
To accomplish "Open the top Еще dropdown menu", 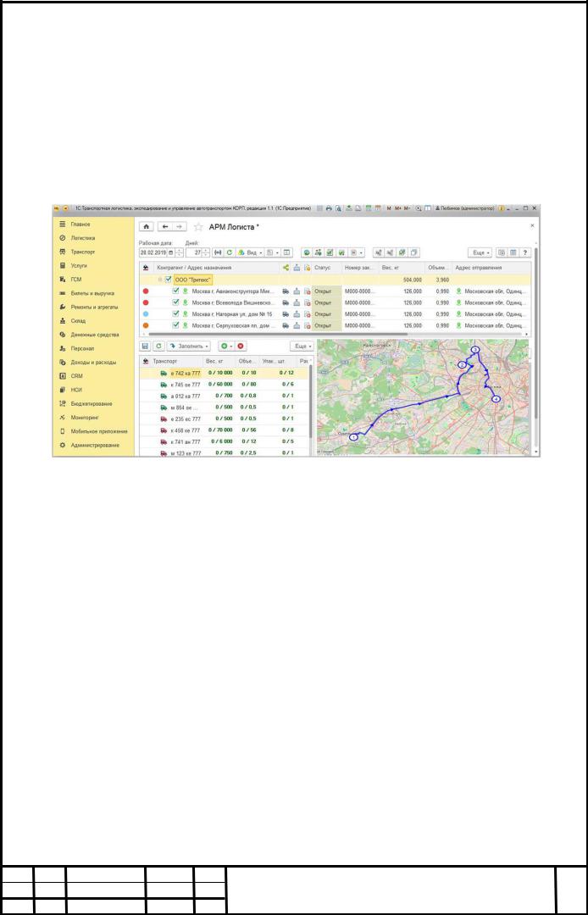I will point(480,252).
